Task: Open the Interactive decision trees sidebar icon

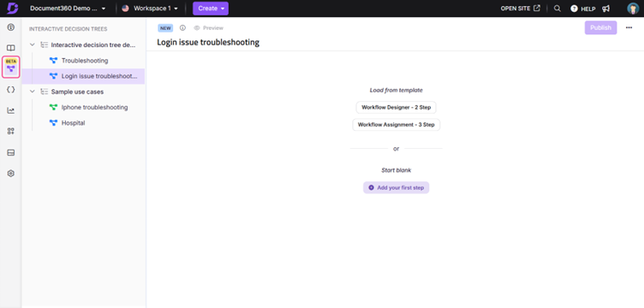Action: pos(11,67)
